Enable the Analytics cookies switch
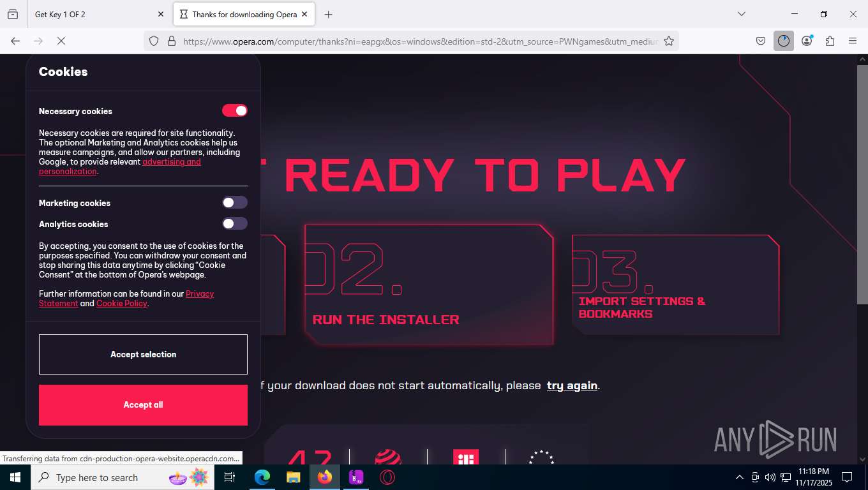The width and height of the screenshot is (868, 490). pyautogui.click(x=235, y=224)
